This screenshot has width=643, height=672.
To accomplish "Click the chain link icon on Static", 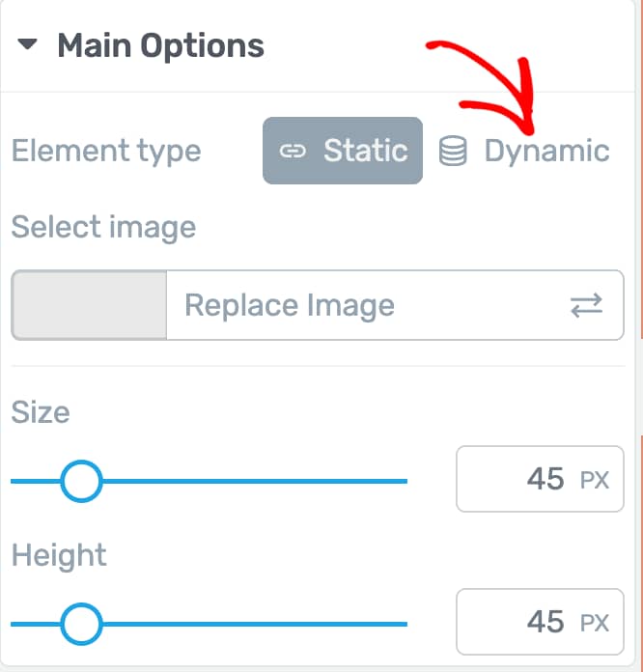I will pyautogui.click(x=293, y=151).
